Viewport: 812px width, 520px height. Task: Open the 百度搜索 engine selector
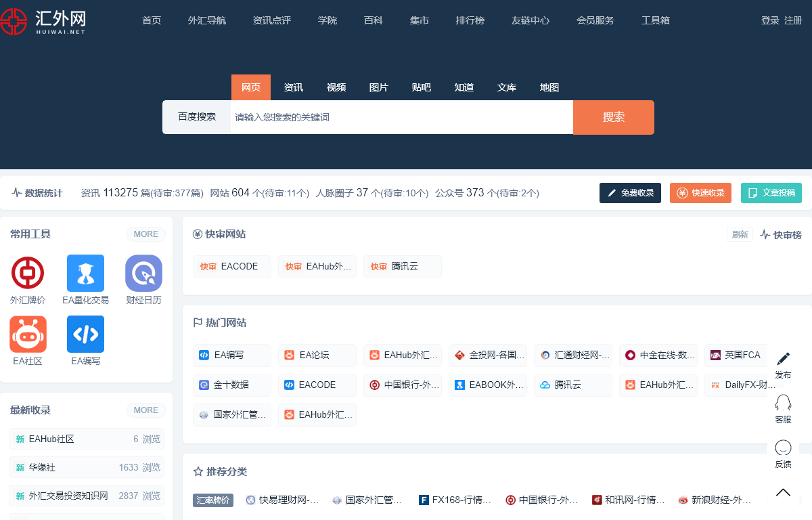197,117
